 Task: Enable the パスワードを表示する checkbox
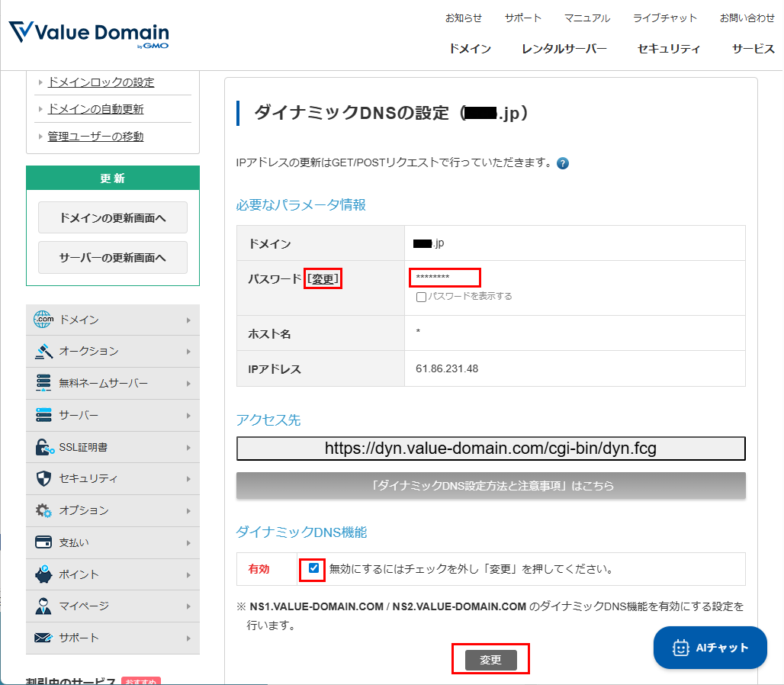(x=419, y=297)
